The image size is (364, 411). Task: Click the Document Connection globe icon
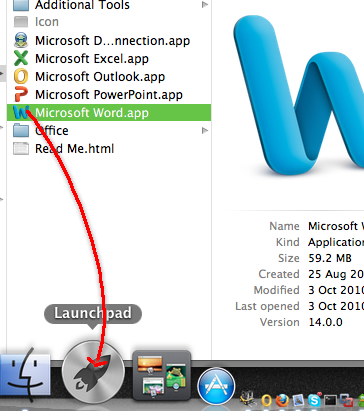(21, 40)
